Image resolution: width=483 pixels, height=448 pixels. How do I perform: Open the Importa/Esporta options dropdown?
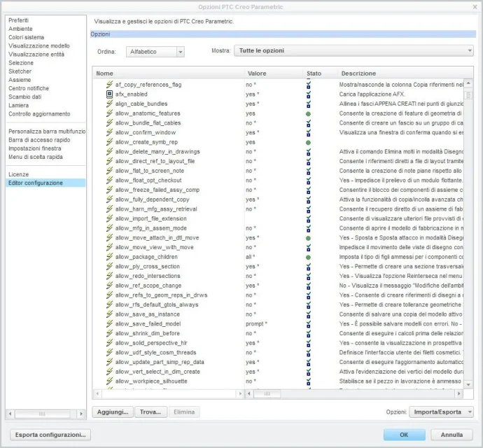[x=441, y=412]
